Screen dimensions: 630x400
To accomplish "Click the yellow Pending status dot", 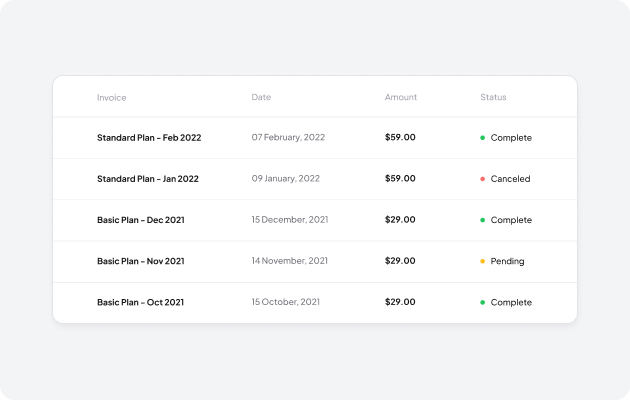I will (483, 261).
